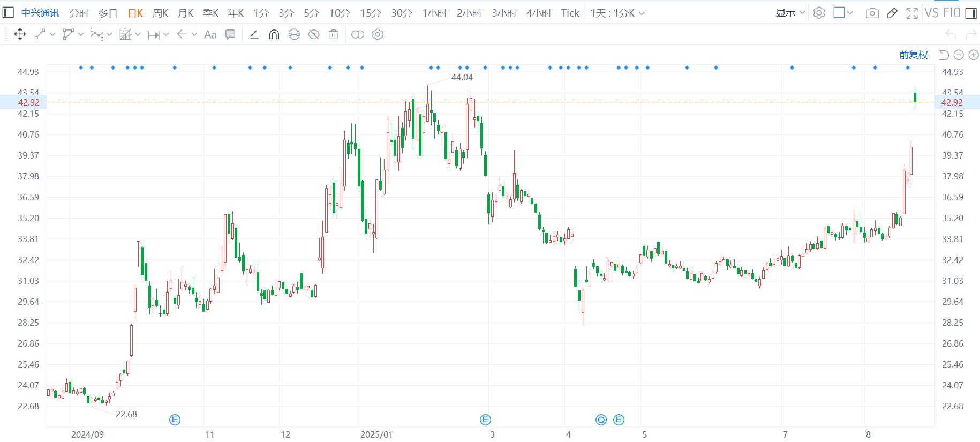Switch to Tick view
Image resolution: width=980 pixels, height=442 pixels.
[x=570, y=13]
